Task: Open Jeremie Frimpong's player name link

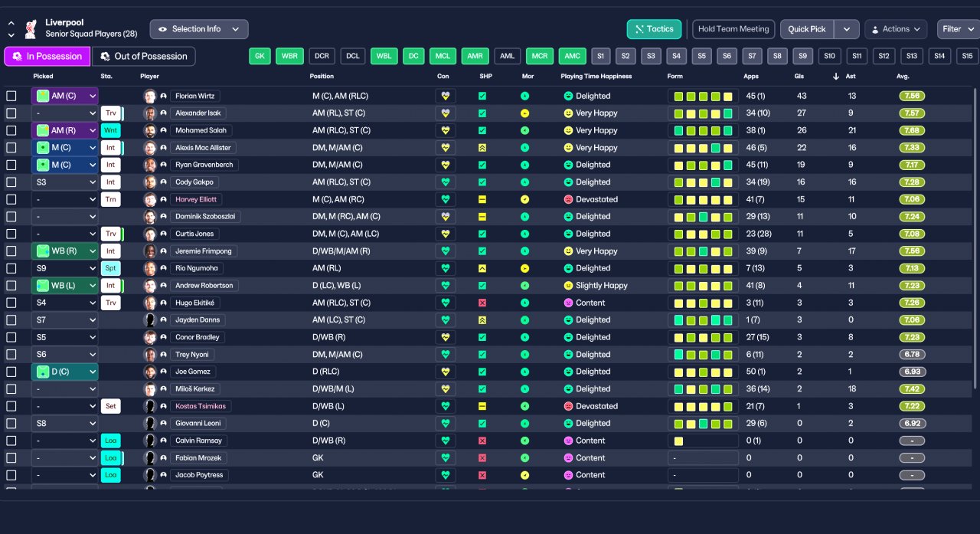Action: pyautogui.click(x=204, y=251)
